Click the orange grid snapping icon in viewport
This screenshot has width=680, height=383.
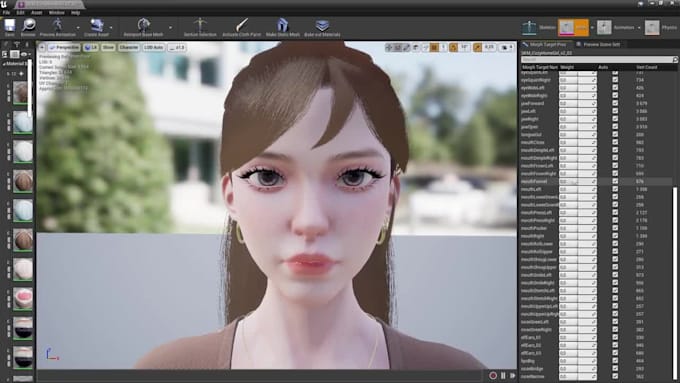tap(434, 47)
